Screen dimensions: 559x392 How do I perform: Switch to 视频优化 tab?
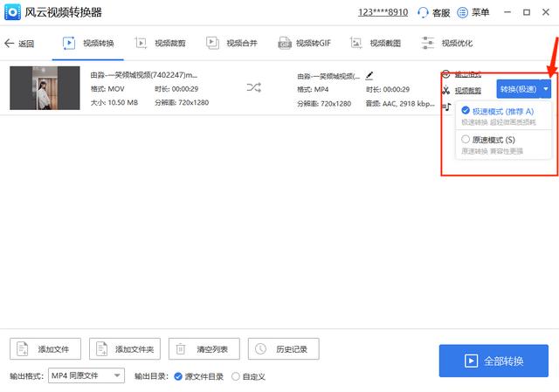pos(447,43)
